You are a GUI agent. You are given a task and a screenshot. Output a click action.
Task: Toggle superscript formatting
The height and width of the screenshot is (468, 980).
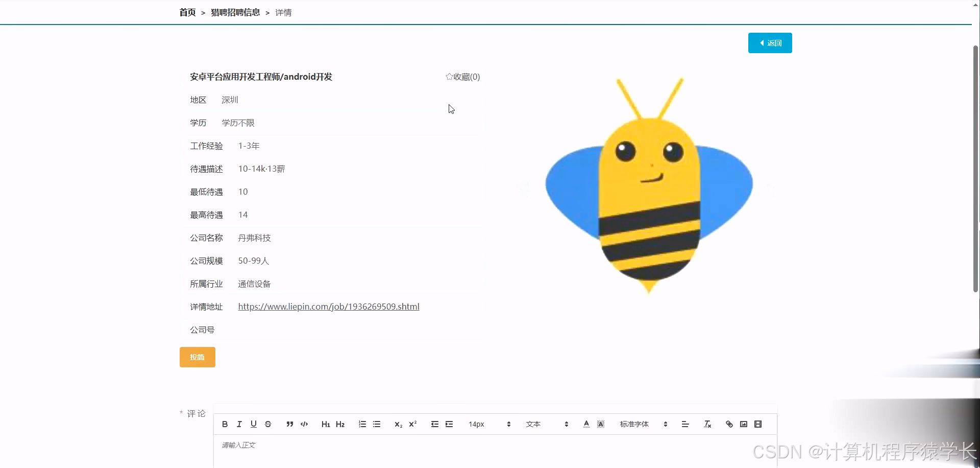click(413, 424)
